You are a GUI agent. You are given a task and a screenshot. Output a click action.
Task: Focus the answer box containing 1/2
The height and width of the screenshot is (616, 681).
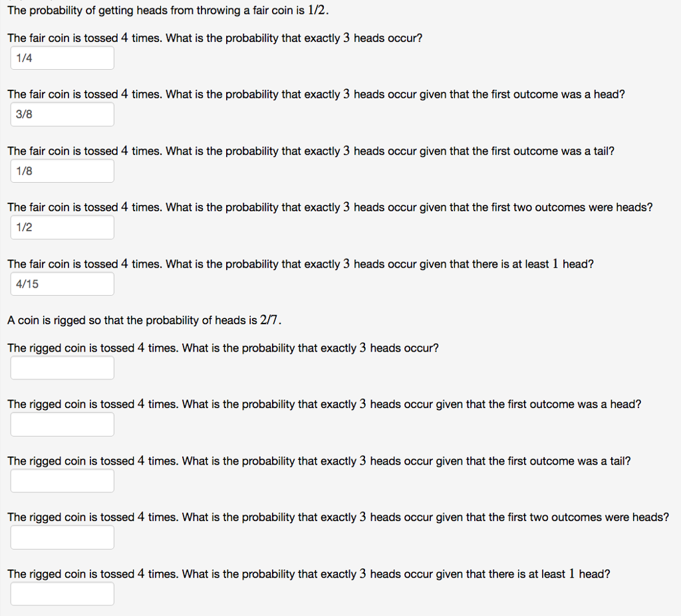click(62, 227)
